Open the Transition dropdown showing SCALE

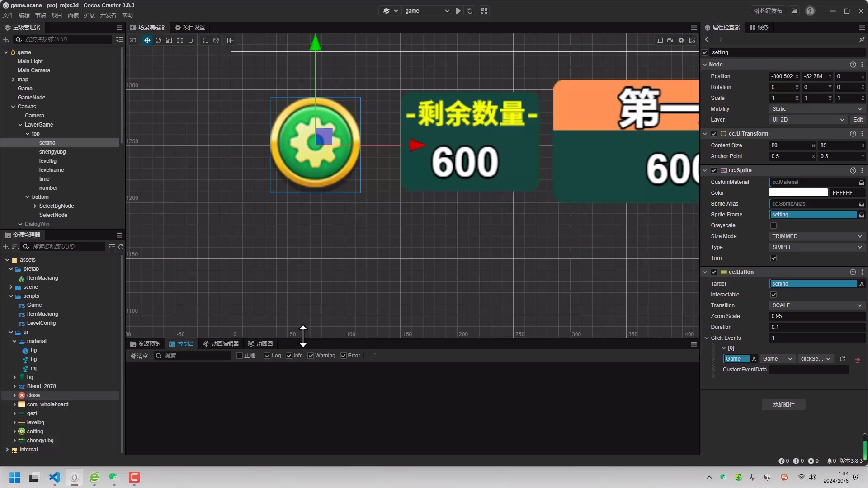(816, 305)
